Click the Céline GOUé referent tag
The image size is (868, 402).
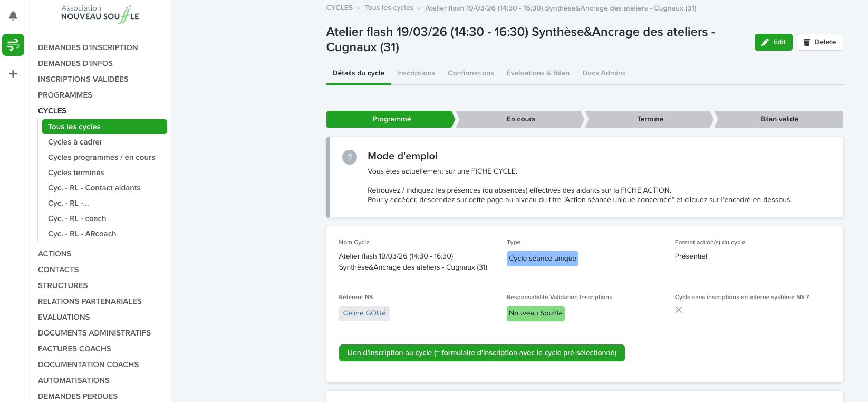[364, 313]
